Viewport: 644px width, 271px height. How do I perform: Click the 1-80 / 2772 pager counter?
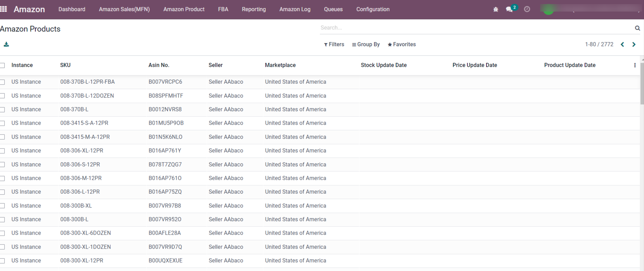pyautogui.click(x=599, y=45)
